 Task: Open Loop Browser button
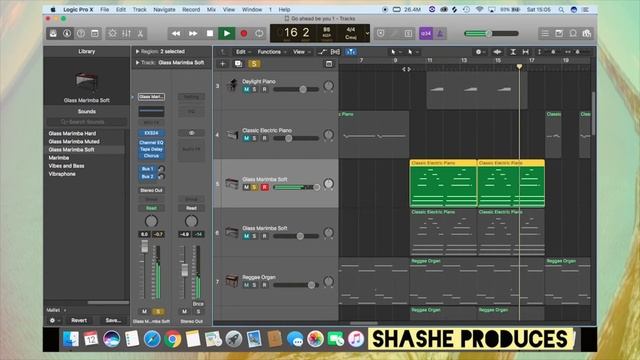573,33
